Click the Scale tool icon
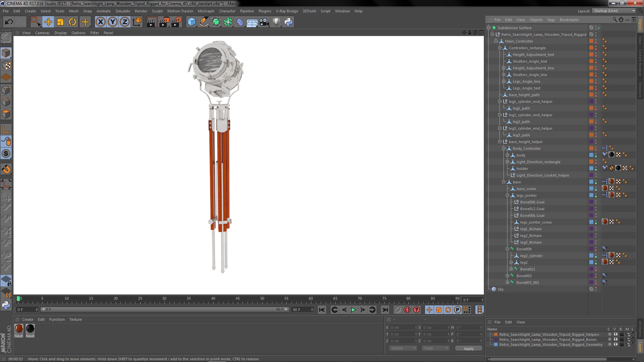The width and height of the screenshot is (644, 362). click(x=60, y=22)
